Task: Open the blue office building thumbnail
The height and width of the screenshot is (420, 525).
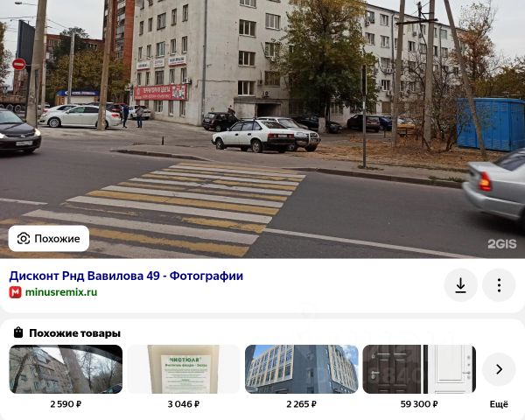Action: [302, 369]
